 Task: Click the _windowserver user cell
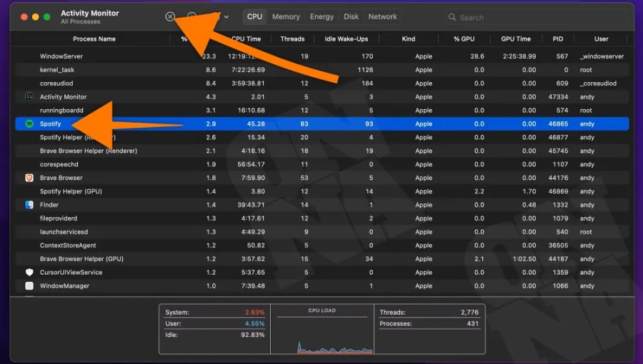602,56
